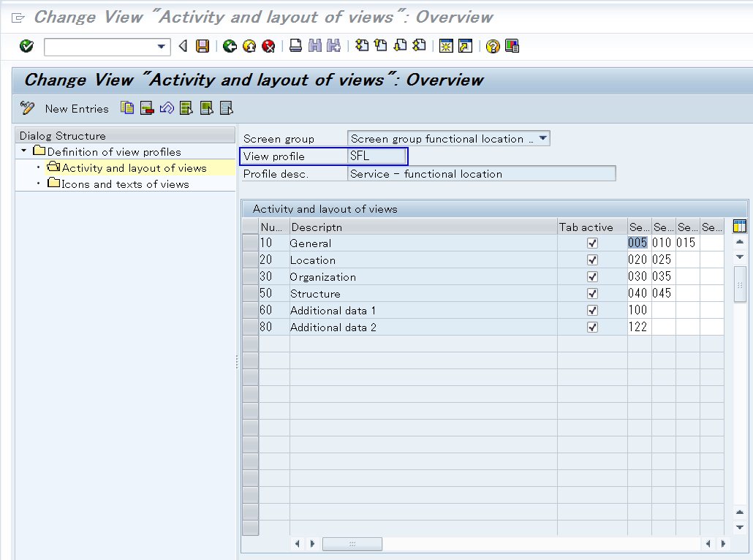The width and height of the screenshot is (753, 560).
Task: Toggle Tab active checkbox for General
Action: [x=593, y=243]
